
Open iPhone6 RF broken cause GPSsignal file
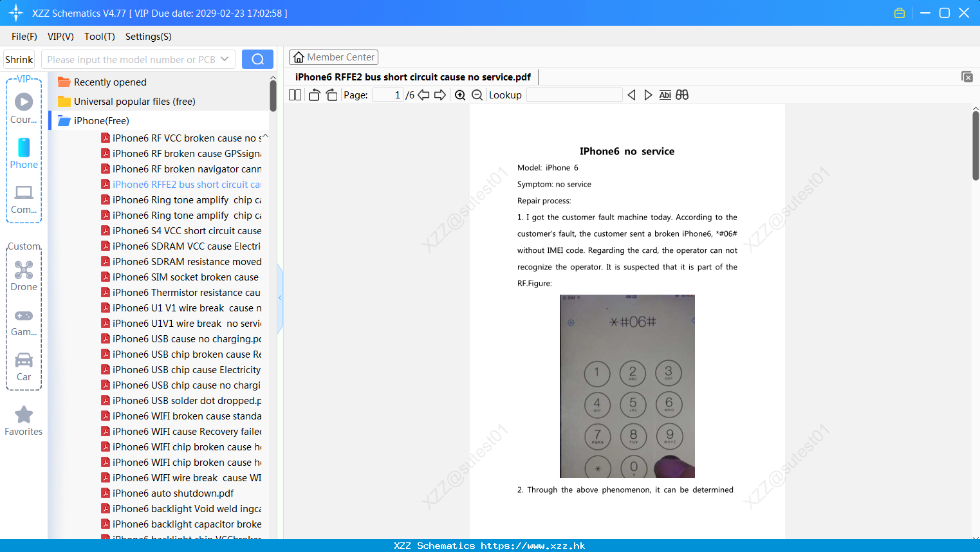(181, 154)
